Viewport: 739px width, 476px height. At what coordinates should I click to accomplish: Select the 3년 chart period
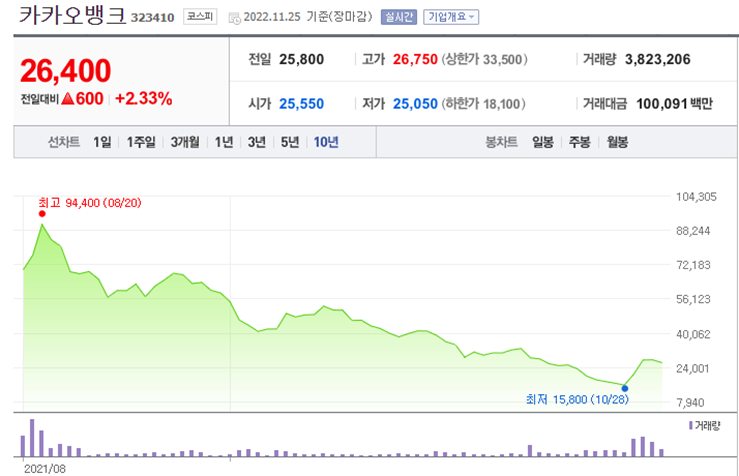(x=257, y=142)
